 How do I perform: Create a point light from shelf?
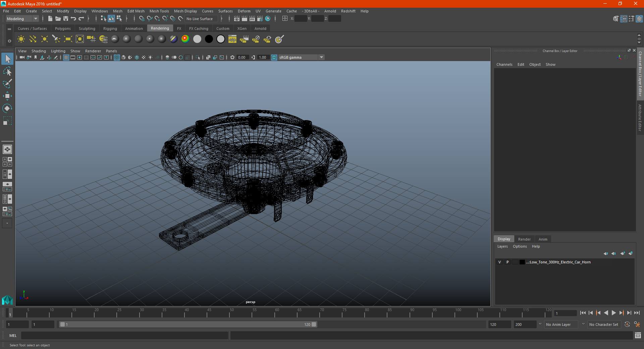coord(45,39)
